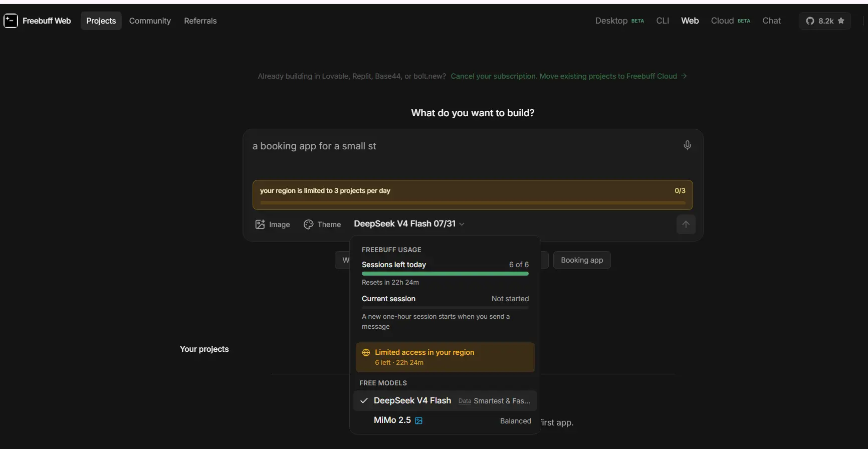The height and width of the screenshot is (449, 868).
Task: Select DeepSeek V4 Flash free model
Action: tap(445, 400)
